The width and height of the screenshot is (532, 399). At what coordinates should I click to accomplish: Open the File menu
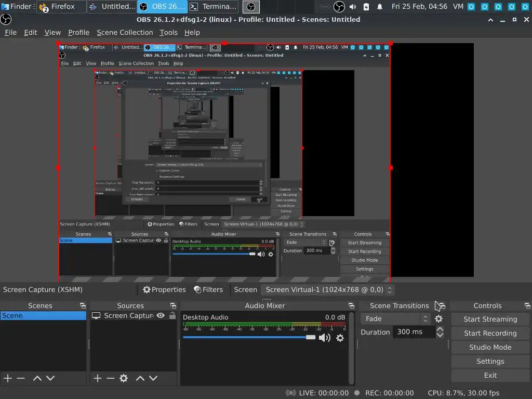pyautogui.click(x=10, y=33)
